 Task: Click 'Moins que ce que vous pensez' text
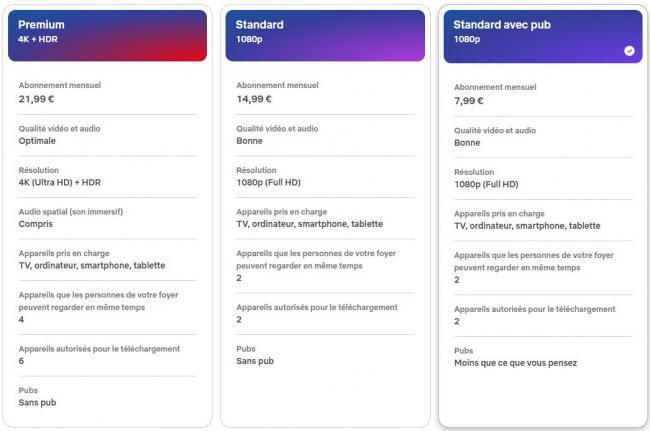[515, 363]
